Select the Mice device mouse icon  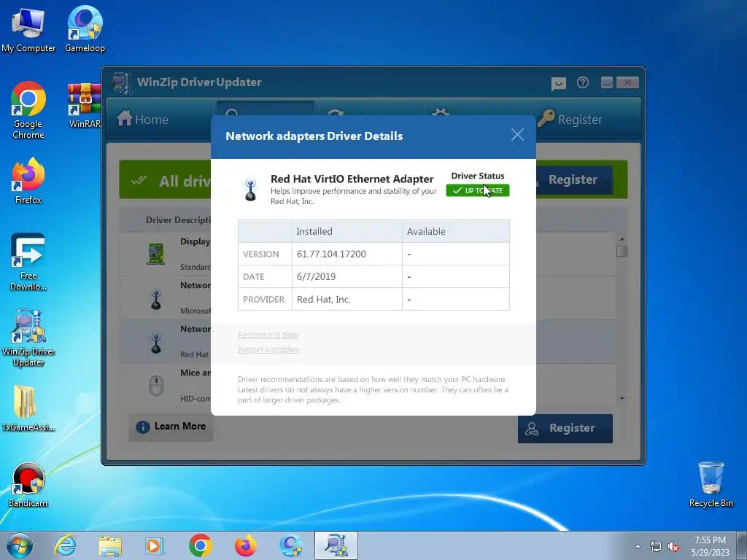(x=156, y=385)
